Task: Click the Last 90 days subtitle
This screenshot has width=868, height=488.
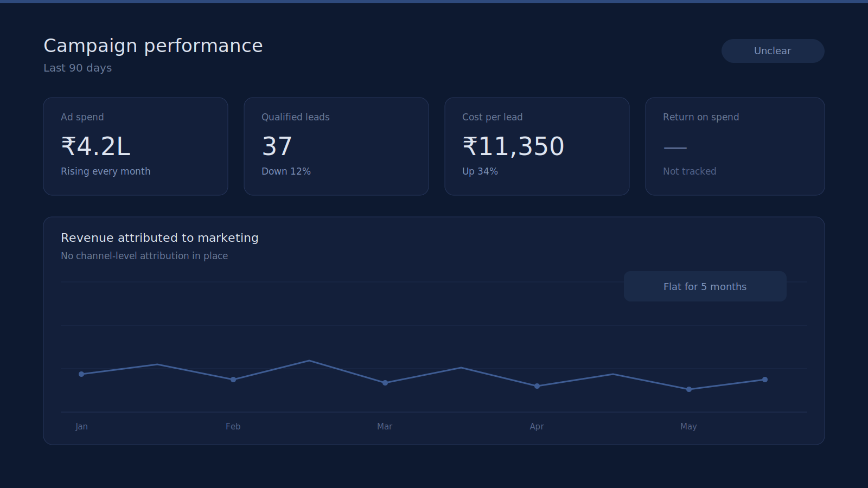Action: (78, 68)
